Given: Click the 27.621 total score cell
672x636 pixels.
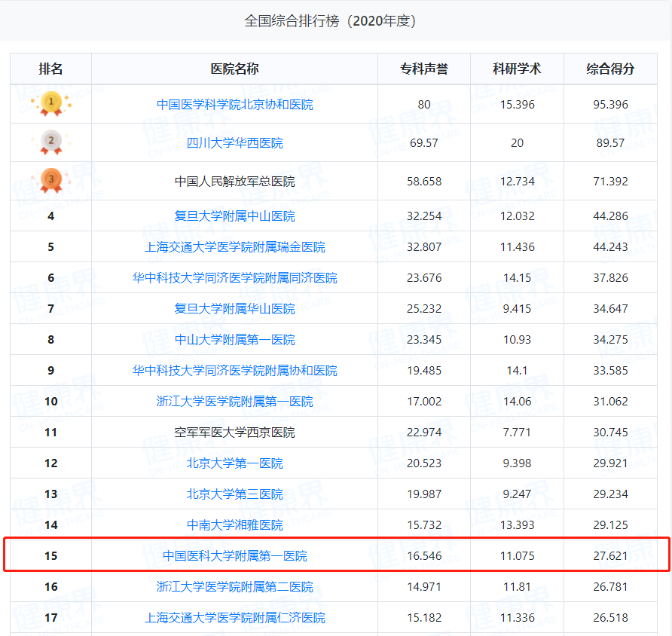Looking at the screenshot, I should (610, 556).
